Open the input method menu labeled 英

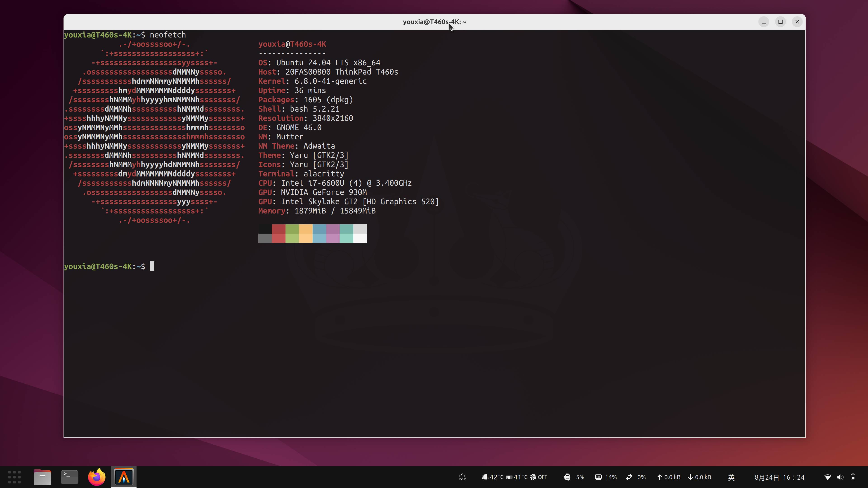pos(731,477)
